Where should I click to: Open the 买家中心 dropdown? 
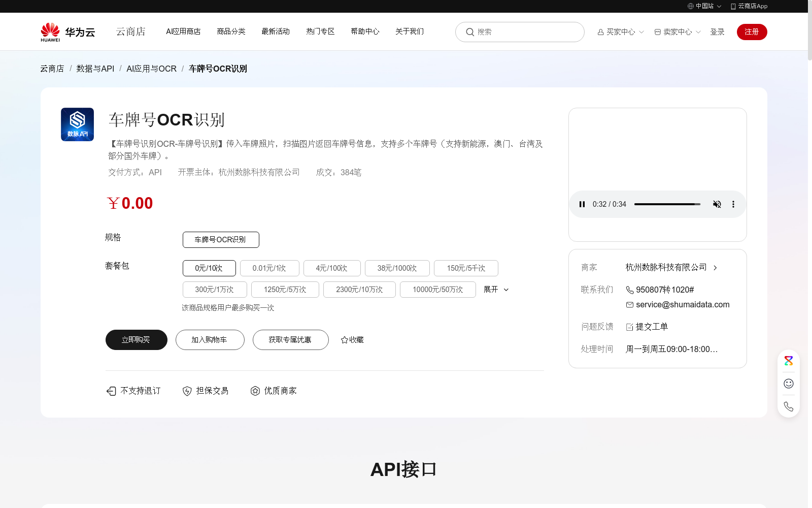(x=621, y=32)
